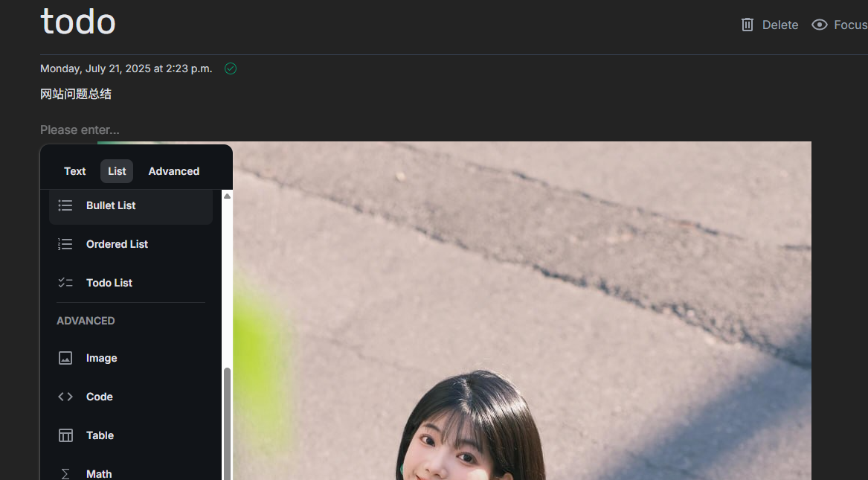Click the Bullet List icon
868x480 pixels.
tap(65, 205)
